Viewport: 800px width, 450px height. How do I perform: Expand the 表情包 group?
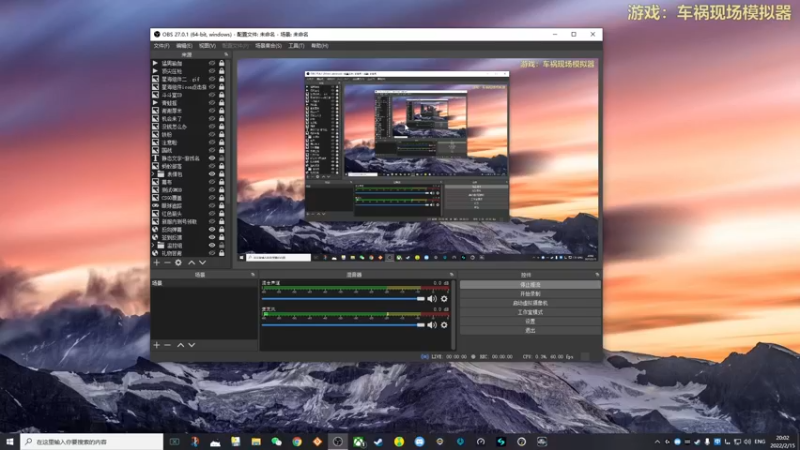tap(153, 174)
